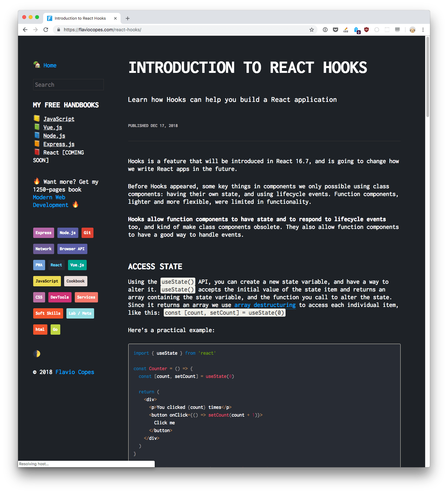Open the Chrome profile avatar icon
The width and height of the screenshot is (448, 493).
coord(413,30)
